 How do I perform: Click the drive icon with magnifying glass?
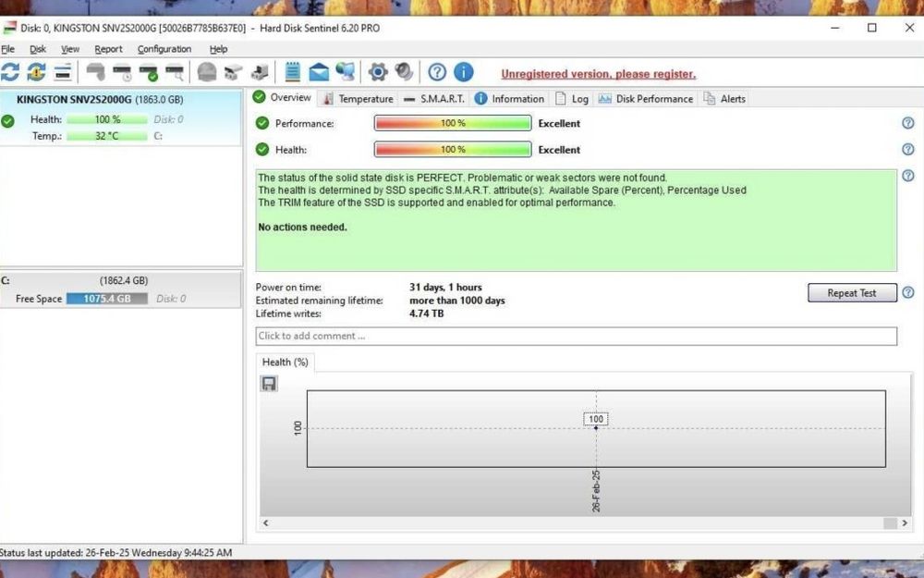[x=175, y=72]
